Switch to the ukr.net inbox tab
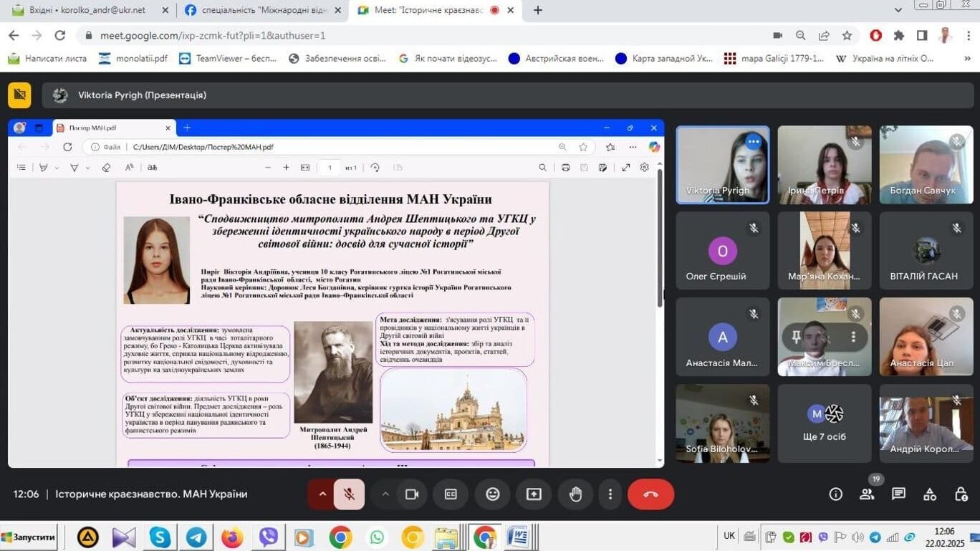This screenshot has height=551, width=980. click(86, 10)
